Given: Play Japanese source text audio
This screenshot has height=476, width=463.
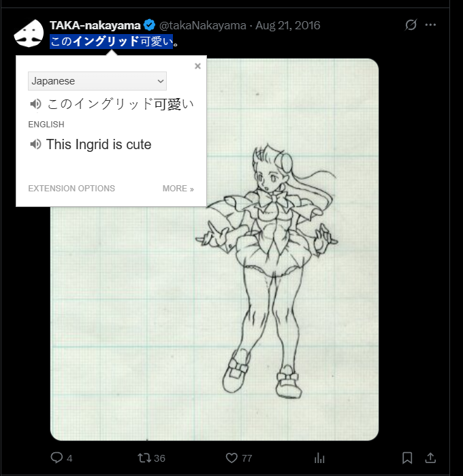Looking at the screenshot, I should click(x=35, y=104).
